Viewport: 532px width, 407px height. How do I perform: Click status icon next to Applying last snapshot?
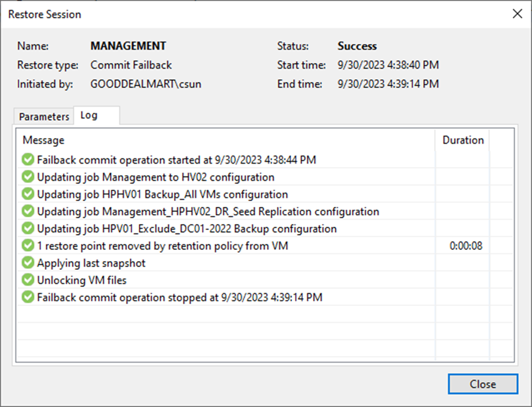28,263
